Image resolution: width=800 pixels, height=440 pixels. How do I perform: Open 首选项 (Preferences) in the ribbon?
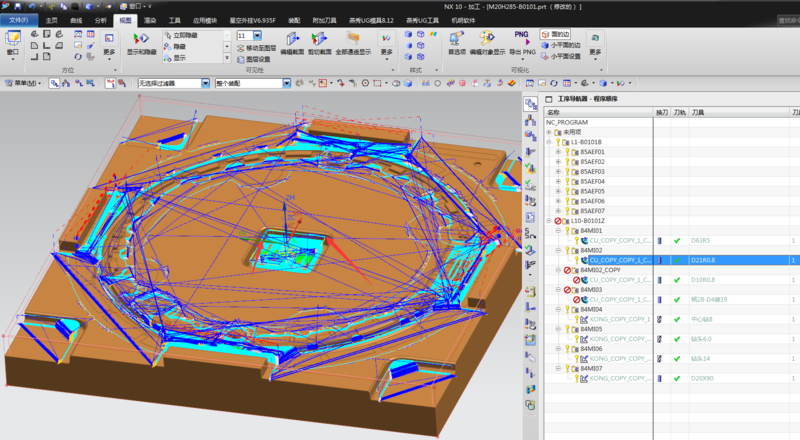(456, 39)
